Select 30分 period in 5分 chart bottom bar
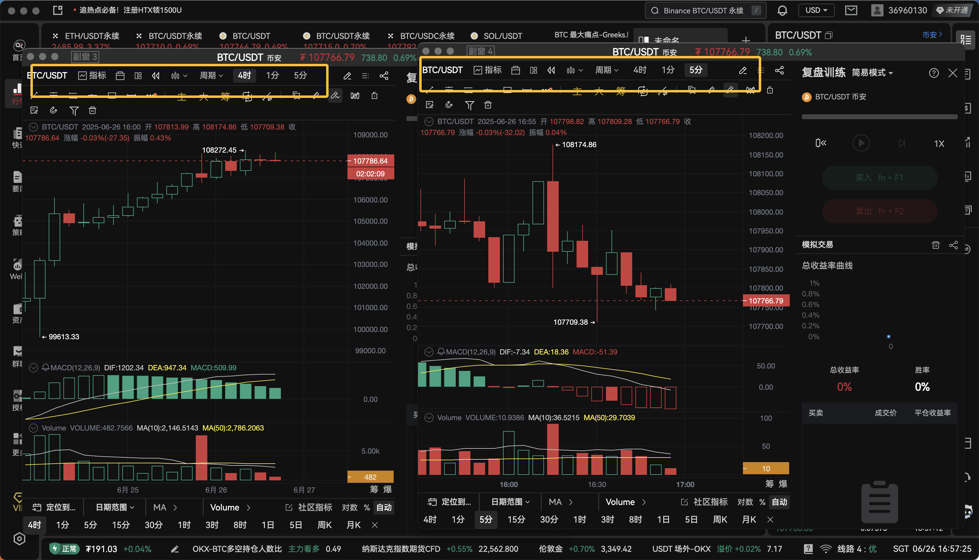Viewport: 979px width, 560px height. pyautogui.click(x=549, y=520)
